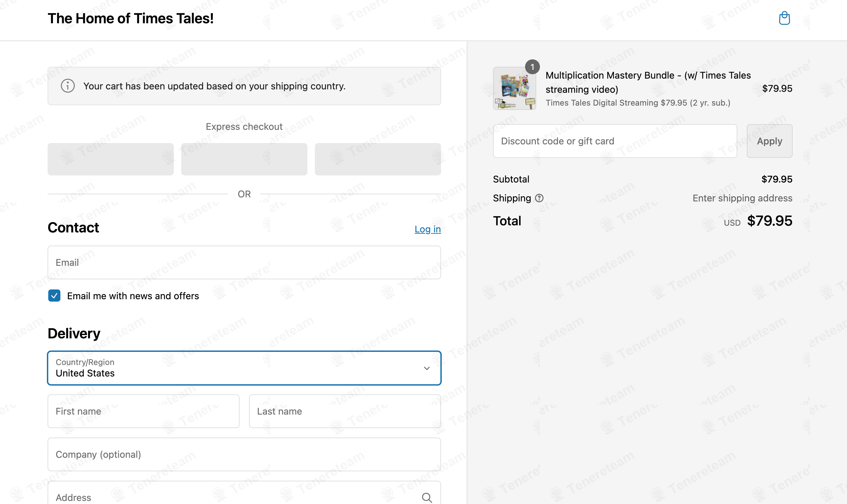This screenshot has width=847, height=504.
Task: Focus the Email input field
Action: pyautogui.click(x=244, y=262)
